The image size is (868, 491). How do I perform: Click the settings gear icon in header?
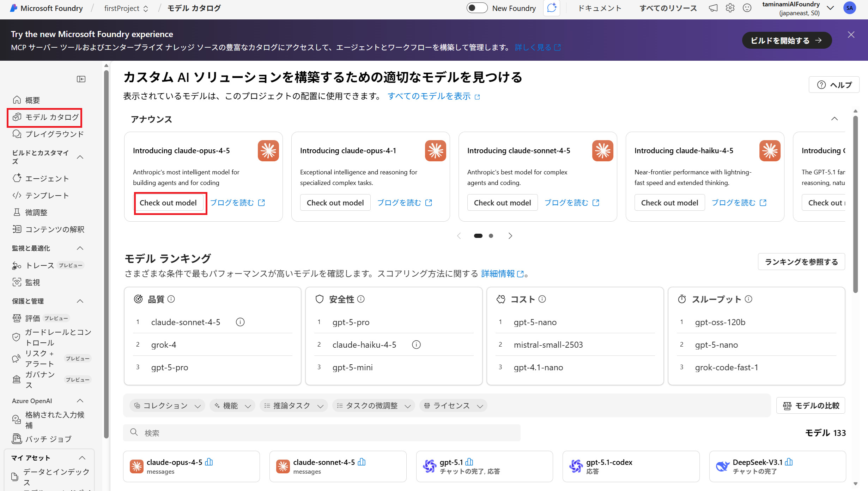(x=730, y=8)
